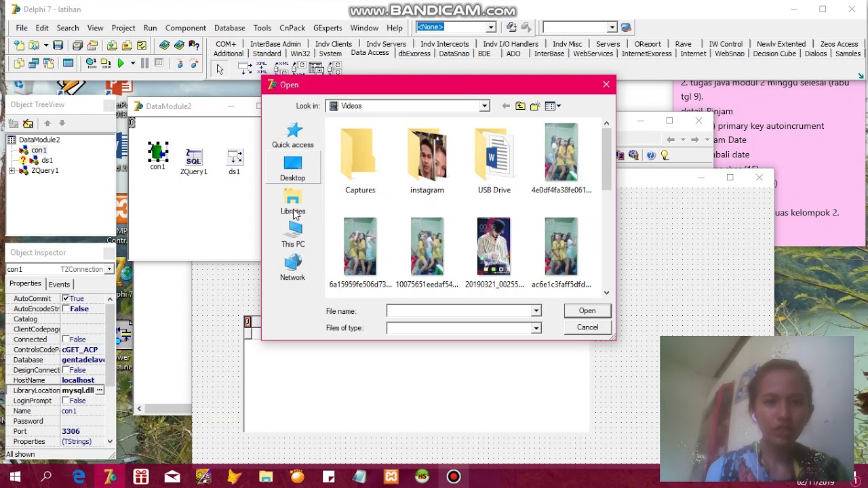This screenshot has height=488, width=868.
Task: Open the GExperts menu
Action: coord(328,28)
